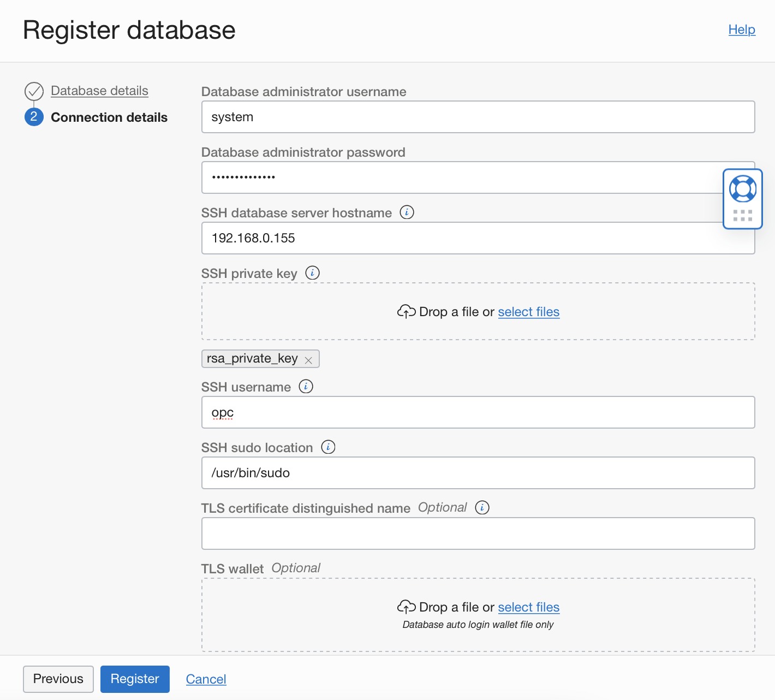Click the Register button
Viewport: 775px width, 700px height.
pyautogui.click(x=135, y=679)
